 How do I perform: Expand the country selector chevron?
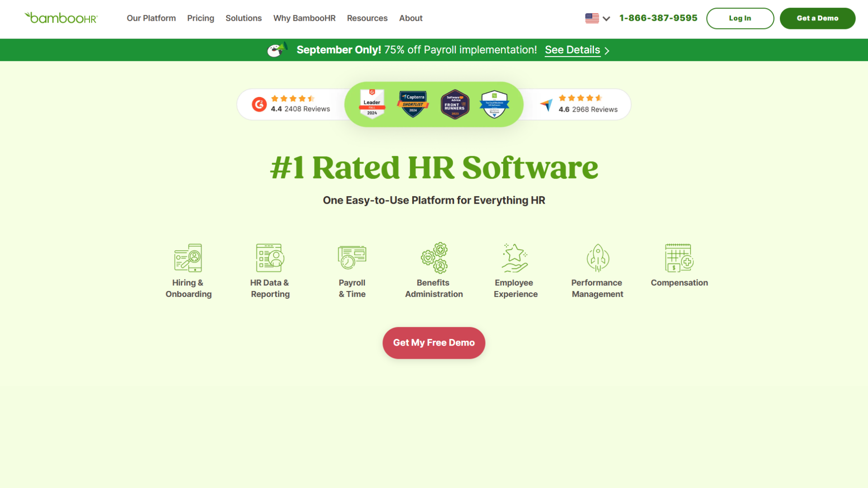[606, 19]
